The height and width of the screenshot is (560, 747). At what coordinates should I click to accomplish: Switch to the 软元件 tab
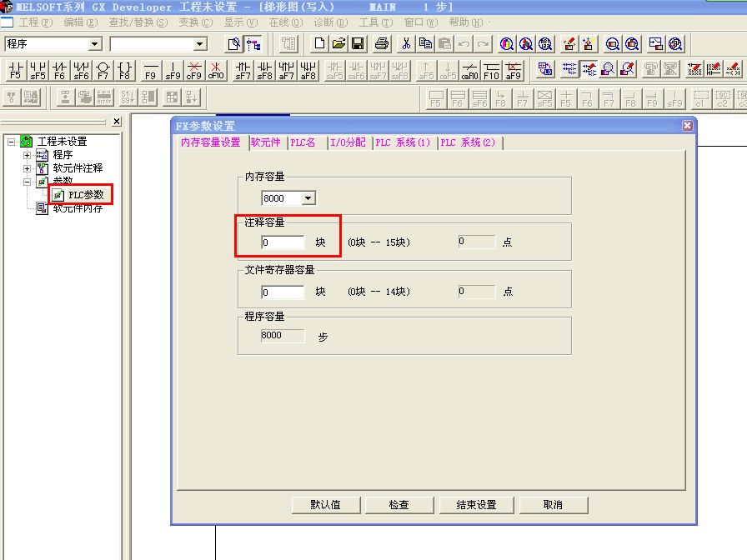pyautogui.click(x=266, y=142)
